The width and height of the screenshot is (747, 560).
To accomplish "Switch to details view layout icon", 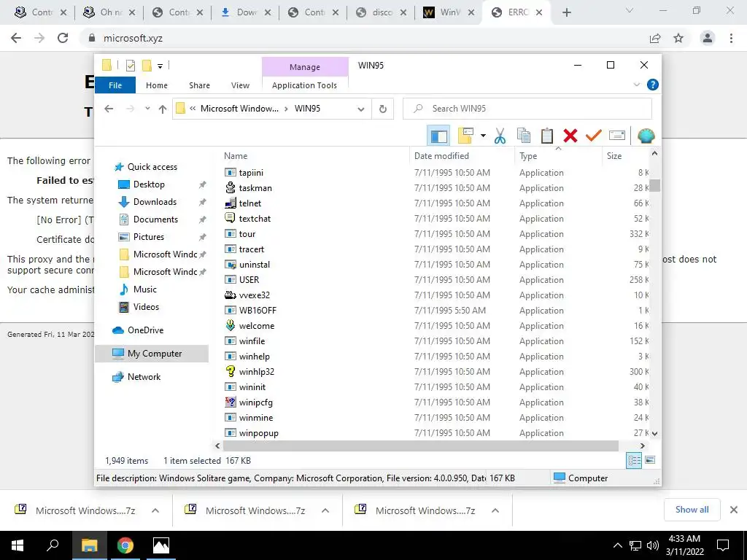I will 634,460.
